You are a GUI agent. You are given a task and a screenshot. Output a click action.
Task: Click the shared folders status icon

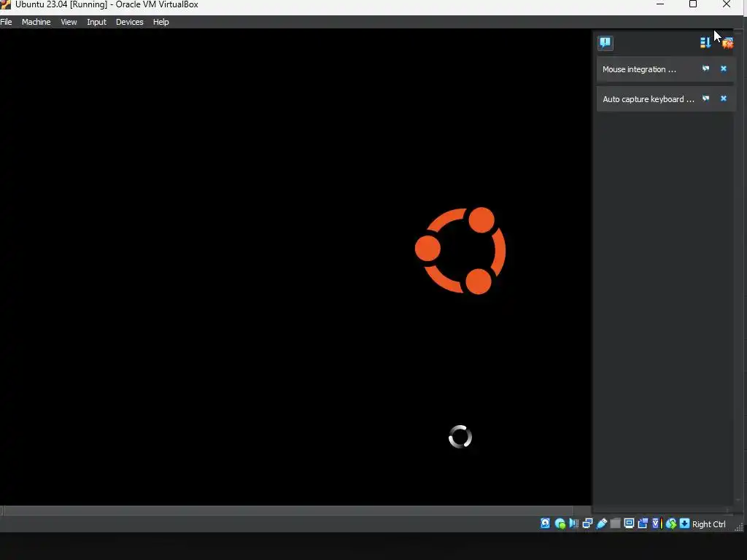[615, 524]
